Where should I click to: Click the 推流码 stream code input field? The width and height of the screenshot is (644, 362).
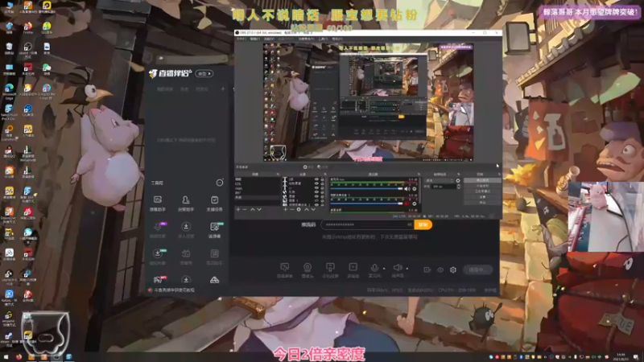pos(367,224)
